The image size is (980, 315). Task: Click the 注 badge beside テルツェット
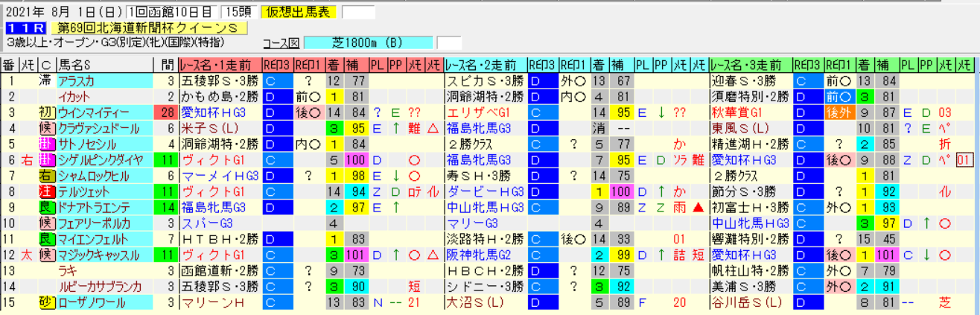(x=46, y=191)
